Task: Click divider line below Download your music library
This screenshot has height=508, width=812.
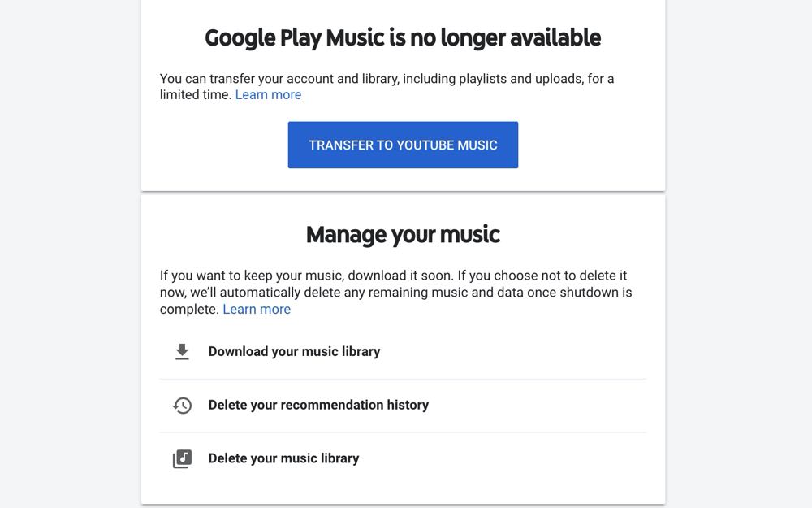Action: coord(403,379)
